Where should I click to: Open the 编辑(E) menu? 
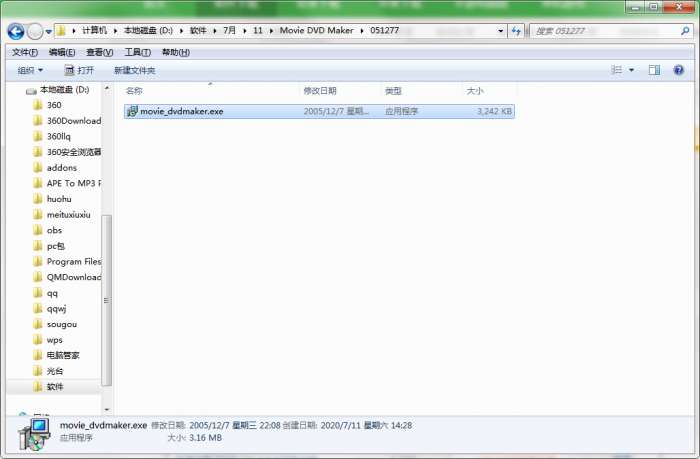62,52
